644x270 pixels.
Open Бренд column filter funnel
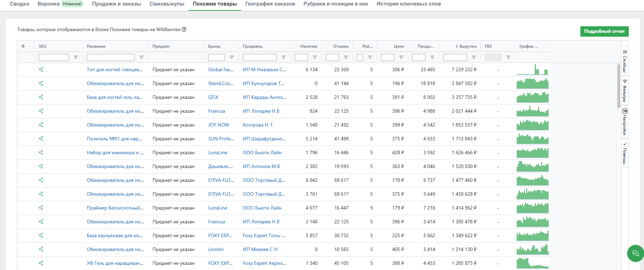[x=232, y=57]
